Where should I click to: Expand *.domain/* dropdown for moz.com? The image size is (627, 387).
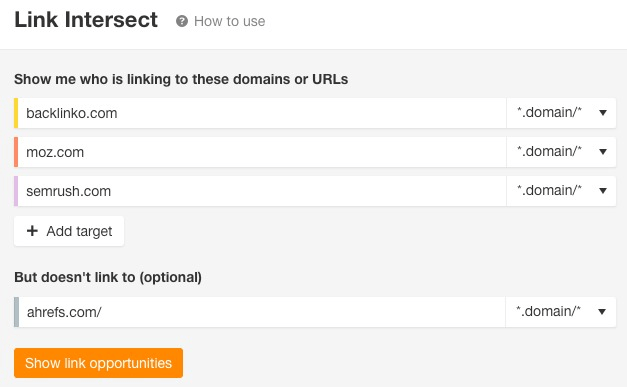point(561,152)
